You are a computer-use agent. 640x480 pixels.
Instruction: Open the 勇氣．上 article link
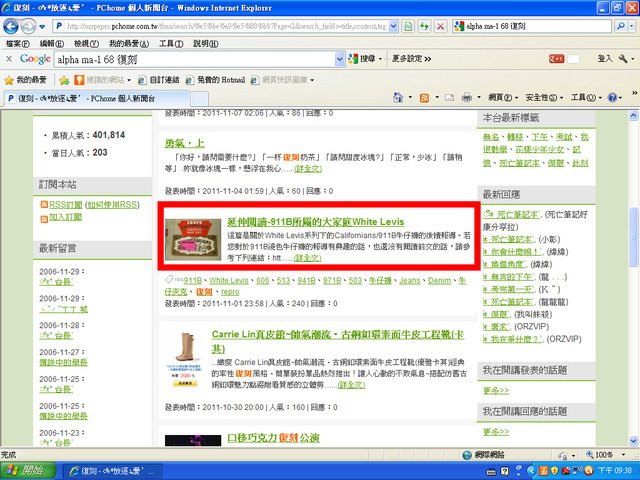click(184, 143)
